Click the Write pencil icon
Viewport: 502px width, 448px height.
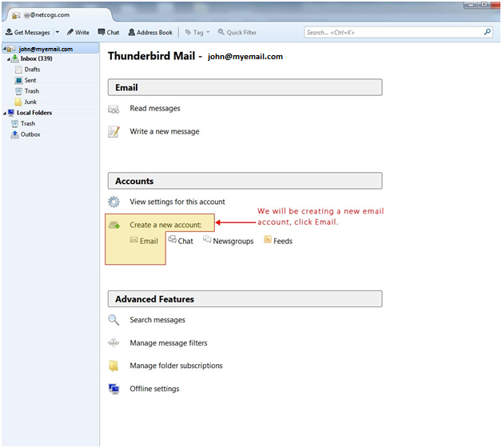pos(70,33)
